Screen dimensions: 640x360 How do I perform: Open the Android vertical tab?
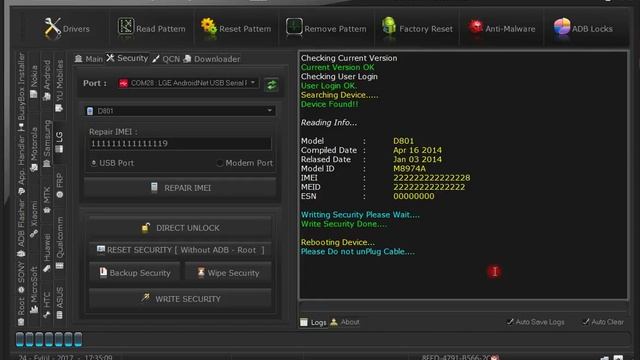pyautogui.click(x=47, y=80)
